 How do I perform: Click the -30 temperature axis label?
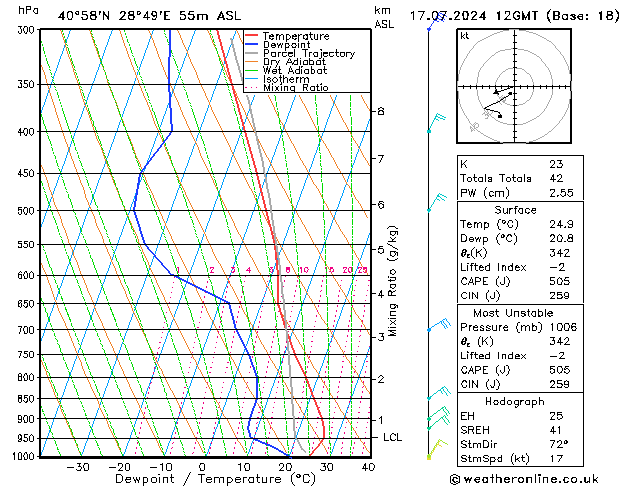click(78, 468)
